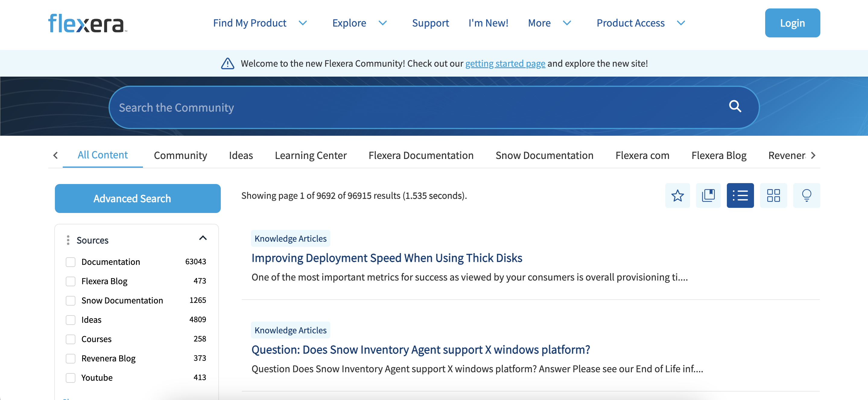Click the save/copy icon next to results
Image resolution: width=868 pixels, height=400 pixels.
708,195
